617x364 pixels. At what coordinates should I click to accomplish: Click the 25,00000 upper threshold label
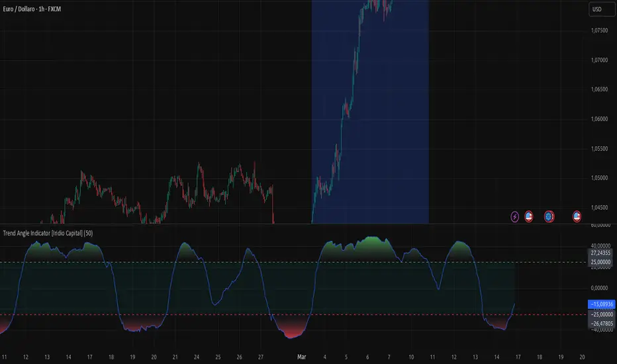tap(601, 261)
